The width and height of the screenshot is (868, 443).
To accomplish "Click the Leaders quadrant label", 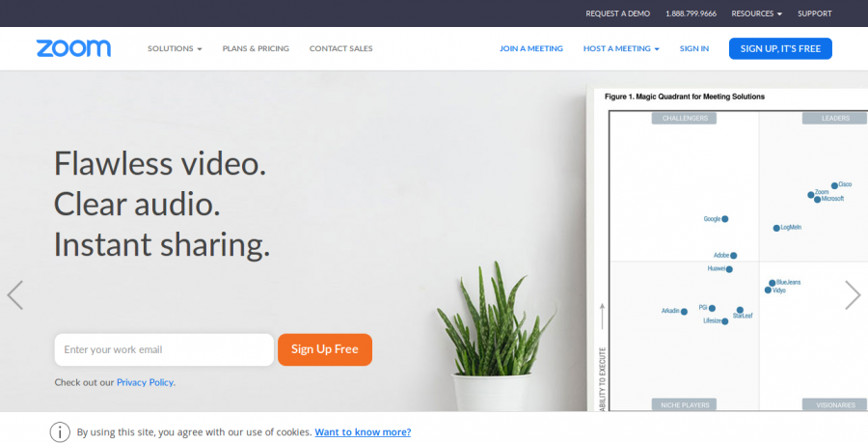I will (x=835, y=118).
